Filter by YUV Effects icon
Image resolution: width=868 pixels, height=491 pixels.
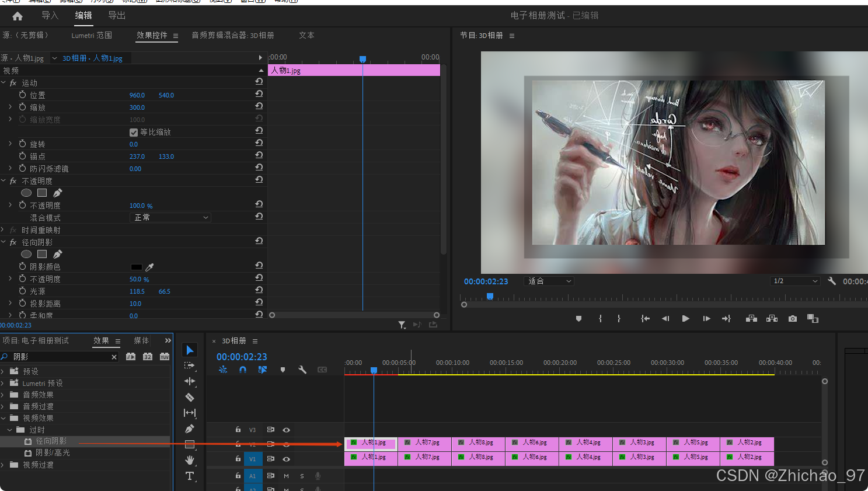[165, 357]
